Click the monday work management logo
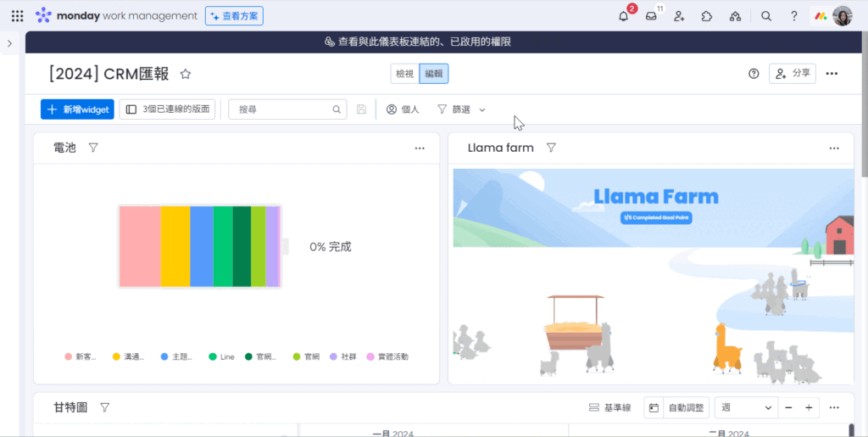Viewport: 868px width, 437px height. [115, 16]
